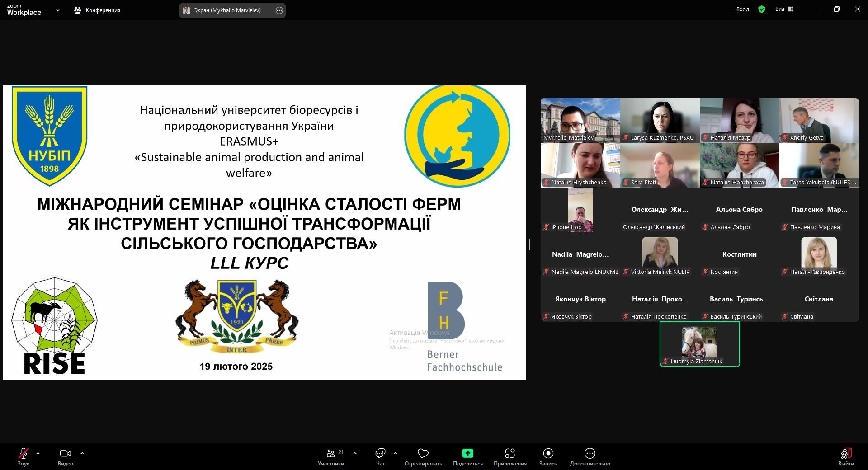The height and width of the screenshot is (470, 868).
Task: Select Nadiia Magrelo LNUVMB participant tile
Action: [580, 254]
